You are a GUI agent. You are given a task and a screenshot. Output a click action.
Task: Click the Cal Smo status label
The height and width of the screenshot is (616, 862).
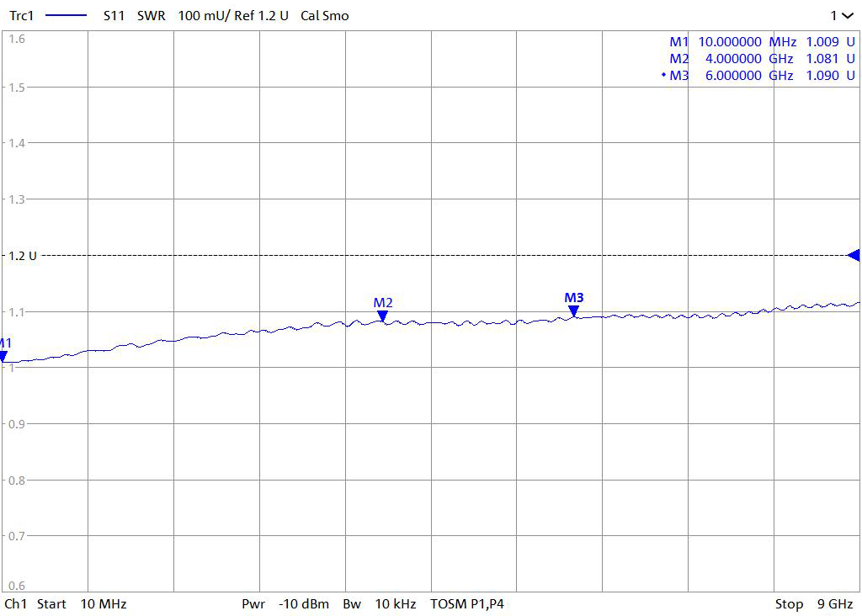324,16
